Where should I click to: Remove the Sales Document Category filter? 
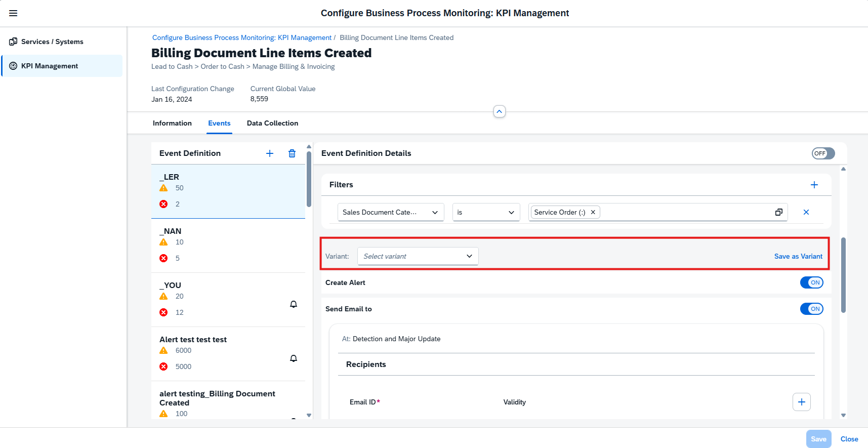tap(806, 212)
